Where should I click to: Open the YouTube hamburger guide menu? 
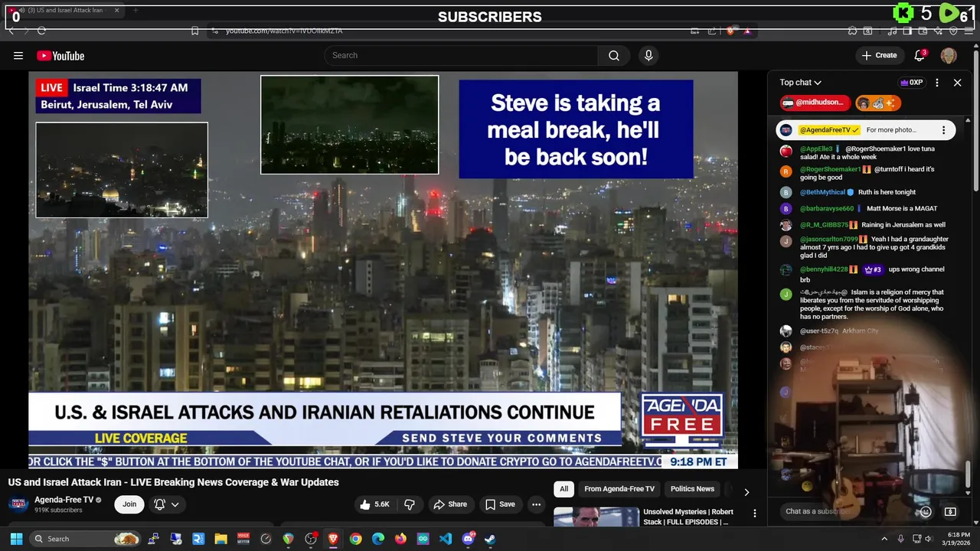[18, 55]
